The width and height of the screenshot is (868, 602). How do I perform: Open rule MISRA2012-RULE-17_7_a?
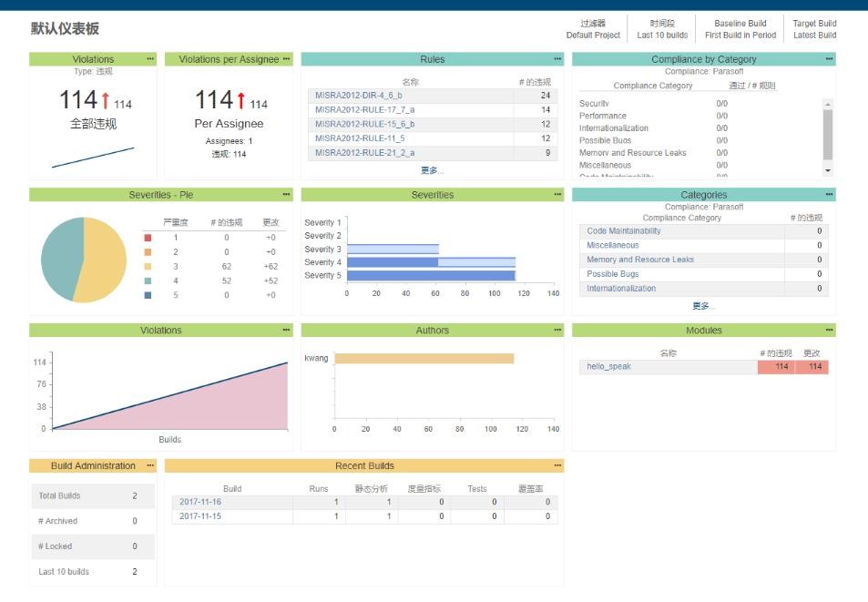click(364, 109)
